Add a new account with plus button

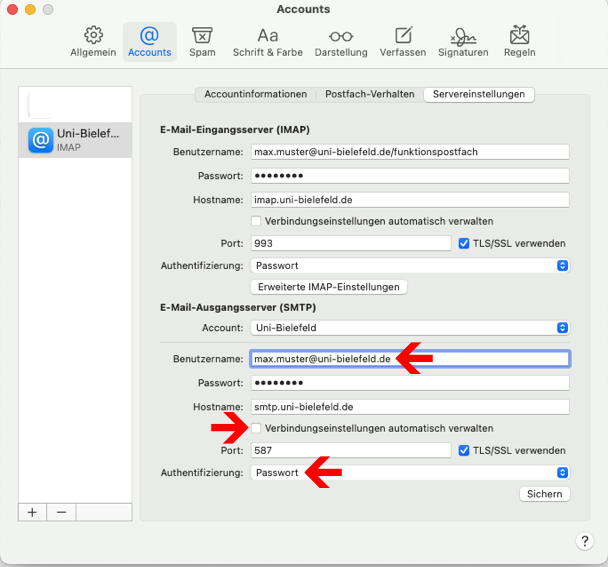[x=32, y=512]
